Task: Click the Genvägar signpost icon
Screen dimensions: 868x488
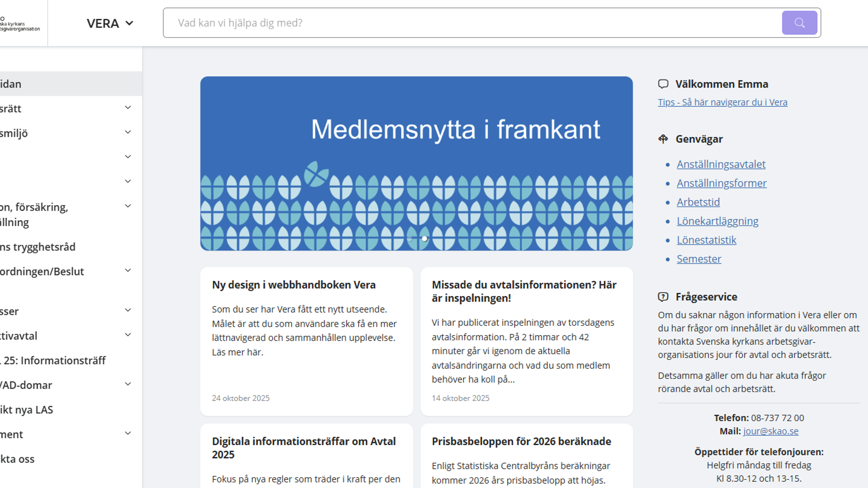Action: pos(663,139)
